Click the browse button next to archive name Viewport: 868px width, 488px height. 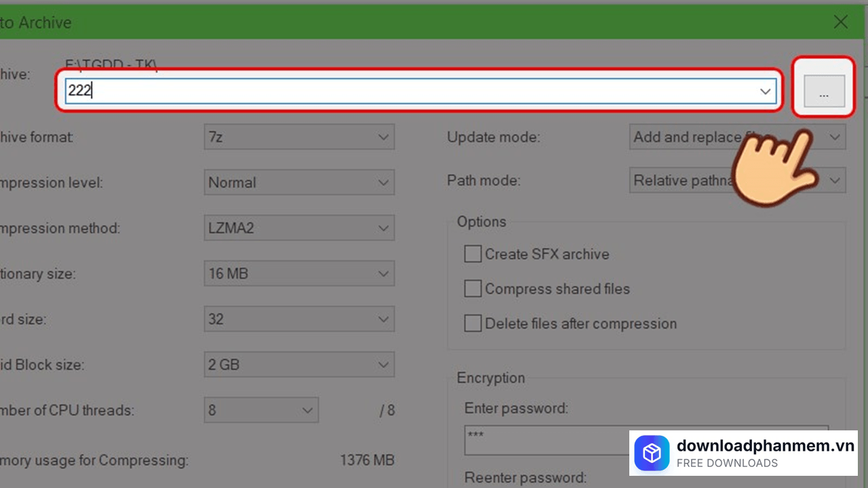[823, 91]
